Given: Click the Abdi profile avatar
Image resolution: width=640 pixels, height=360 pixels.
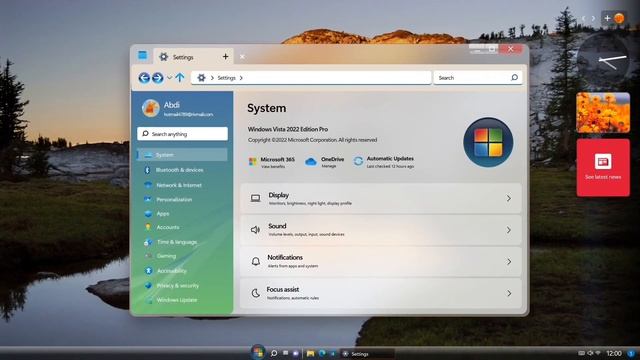Looking at the screenshot, I should [x=150, y=108].
